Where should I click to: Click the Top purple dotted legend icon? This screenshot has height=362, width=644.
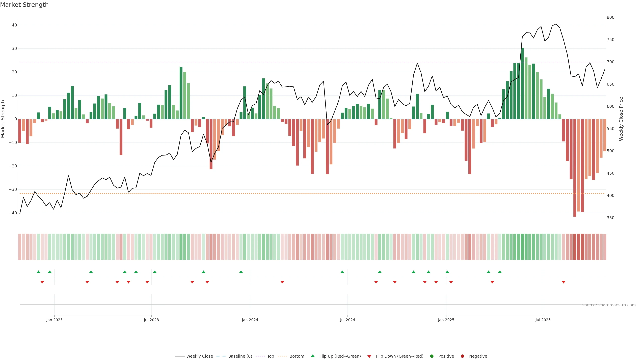pos(260,356)
